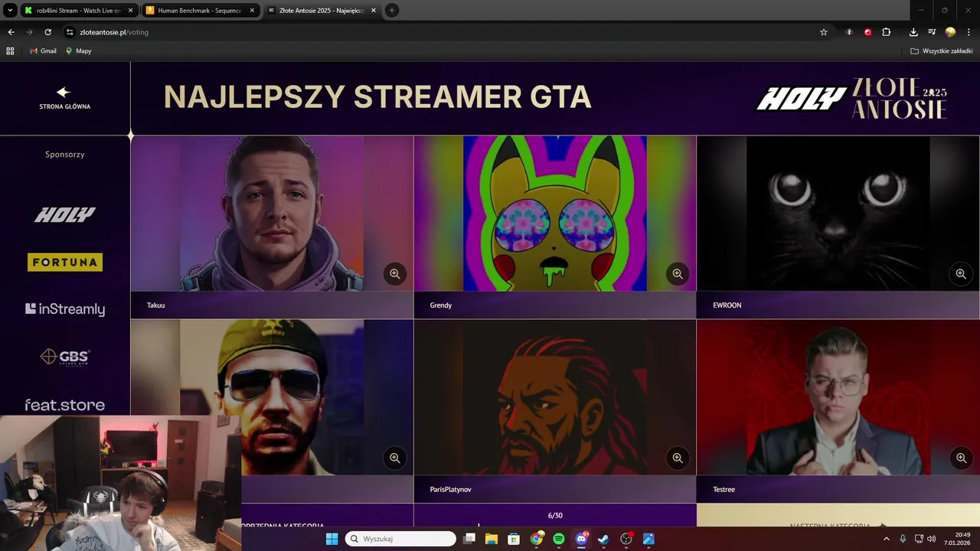Expand the tab search dropdown arrow

tap(10, 10)
